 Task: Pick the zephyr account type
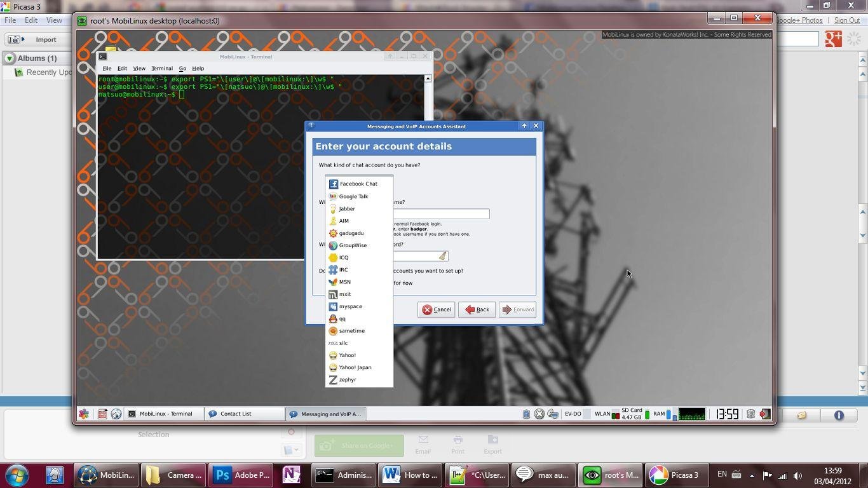(x=347, y=379)
